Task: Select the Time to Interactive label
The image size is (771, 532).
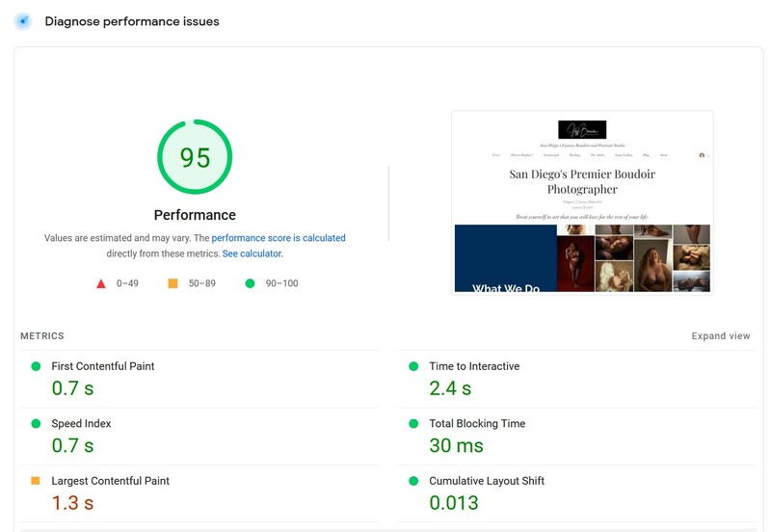Action: click(x=474, y=366)
